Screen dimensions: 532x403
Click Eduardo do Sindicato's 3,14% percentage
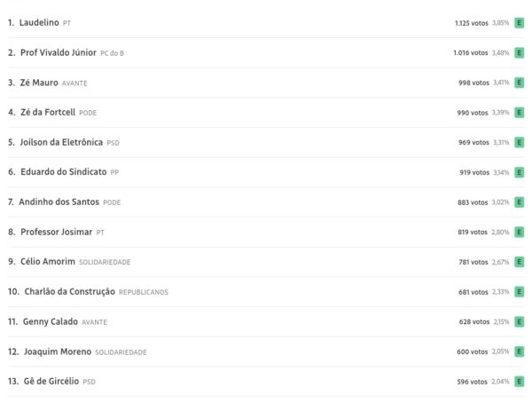point(501,172)
